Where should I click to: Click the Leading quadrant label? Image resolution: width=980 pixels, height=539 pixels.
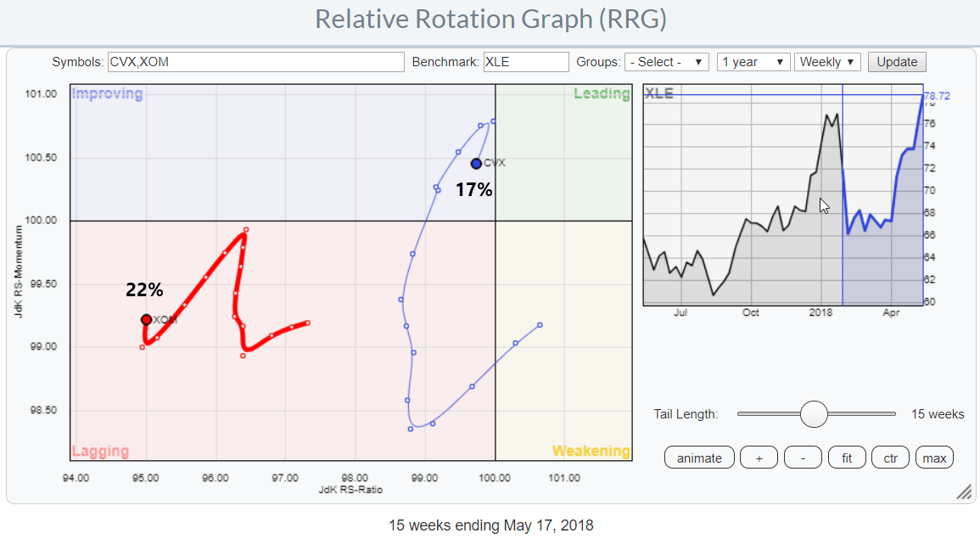click(602, 93)
